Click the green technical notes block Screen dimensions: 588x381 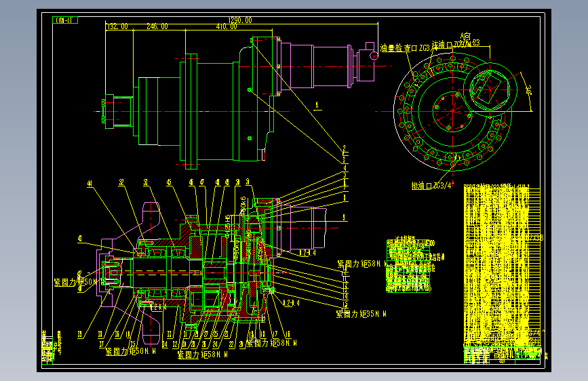(x=409, y=264)
